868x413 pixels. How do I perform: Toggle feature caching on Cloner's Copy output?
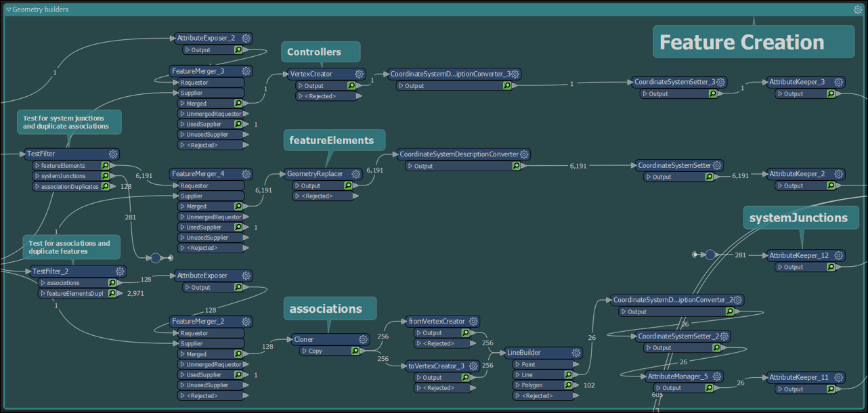click(355, 351)
